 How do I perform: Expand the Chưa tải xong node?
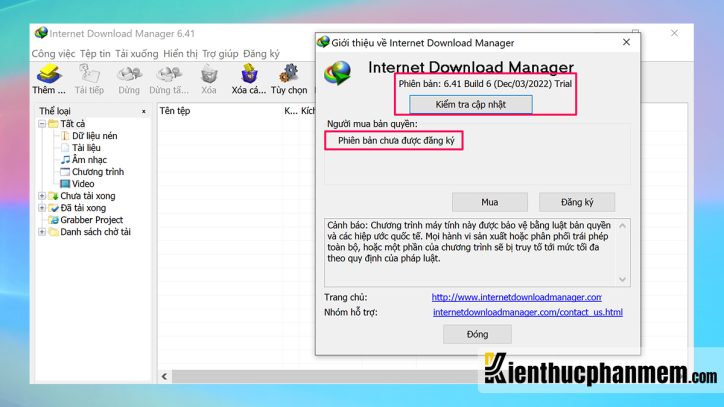42,196
